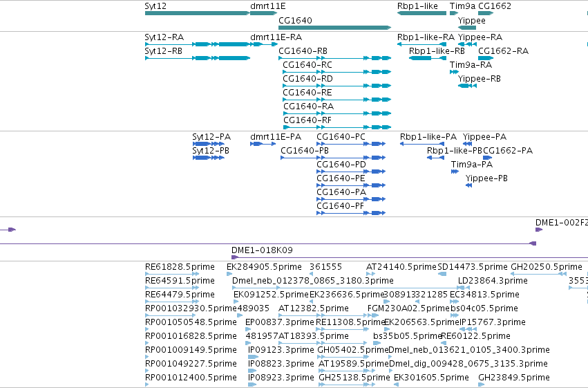Click the Rbp1-like-PB protein
The image size is (588, 388).
[436, 158]
